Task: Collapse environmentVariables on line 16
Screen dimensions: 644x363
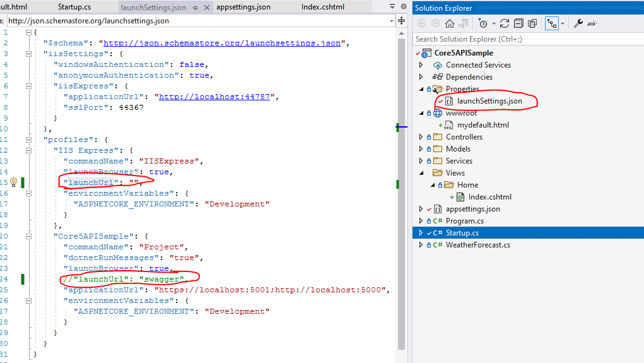Action: tap(28, 193)
